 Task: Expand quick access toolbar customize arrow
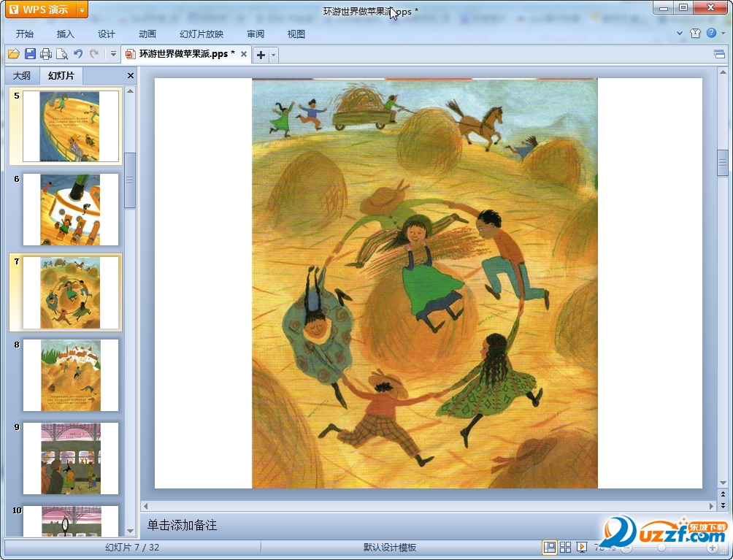(113, 54)
